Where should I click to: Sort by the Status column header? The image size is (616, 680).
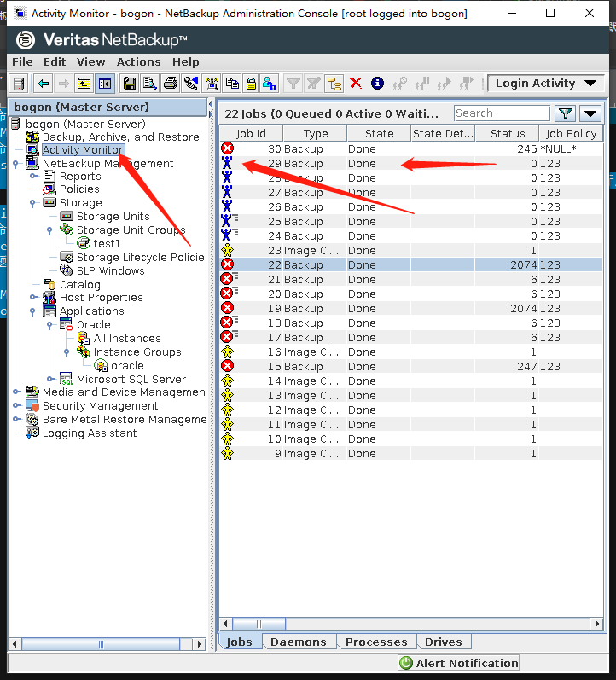pyautogui.click(x=507, y=134)
